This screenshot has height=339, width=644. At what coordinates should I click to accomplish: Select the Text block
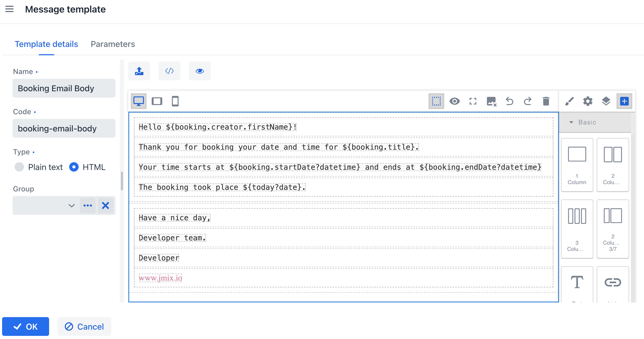pos(577,284)
